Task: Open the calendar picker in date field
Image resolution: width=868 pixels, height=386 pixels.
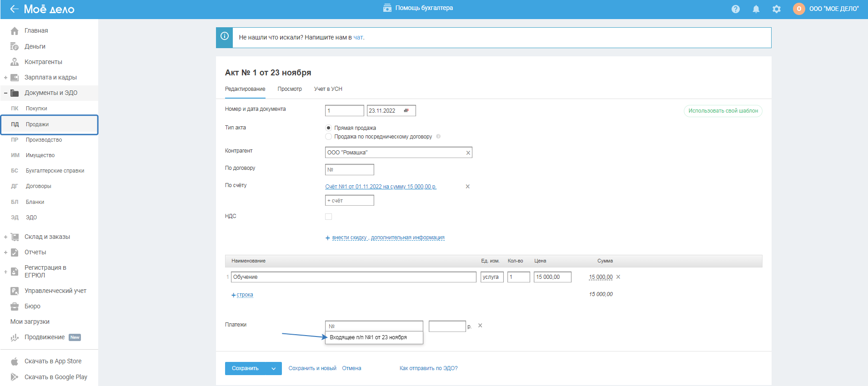Action: point(406,110)
